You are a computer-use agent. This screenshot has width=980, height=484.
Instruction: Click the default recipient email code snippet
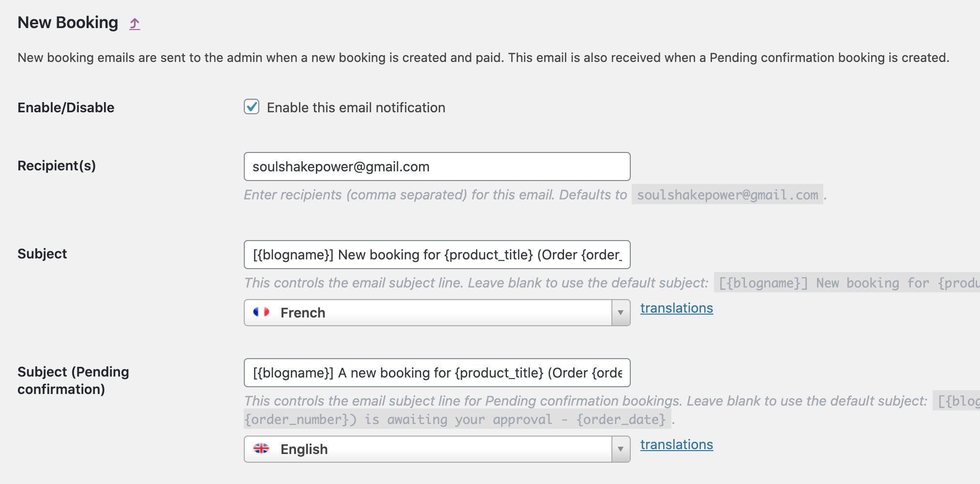click(x=727, y=195)
